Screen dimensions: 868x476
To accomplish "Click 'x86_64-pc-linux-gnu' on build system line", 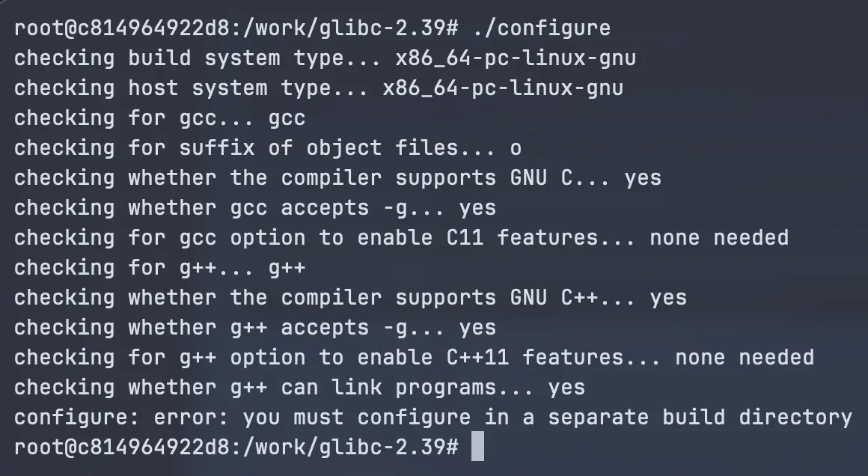I will (516, 58).
